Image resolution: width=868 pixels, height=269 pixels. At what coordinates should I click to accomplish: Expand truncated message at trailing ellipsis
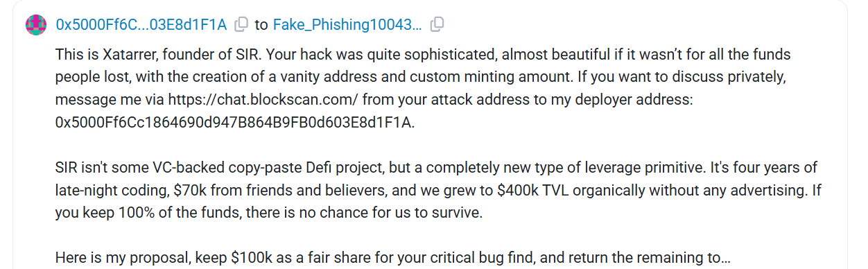(x=726, y=259)
